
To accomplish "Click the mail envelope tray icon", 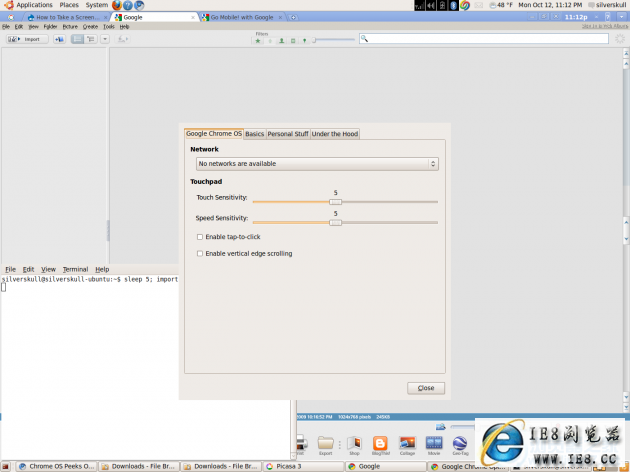I will [479, 5].
